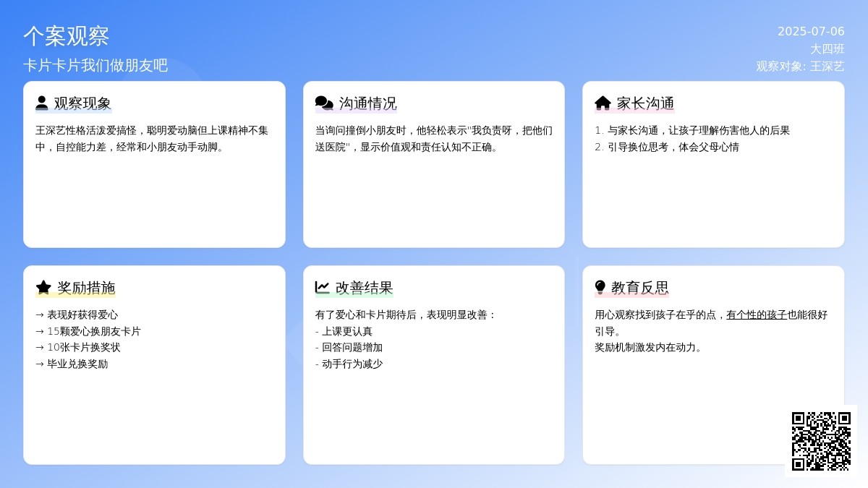Click the 家长沟通 card heading
The width and height of the screenshot is (868, 488).
pyautogui.click(x=634, y=103)
